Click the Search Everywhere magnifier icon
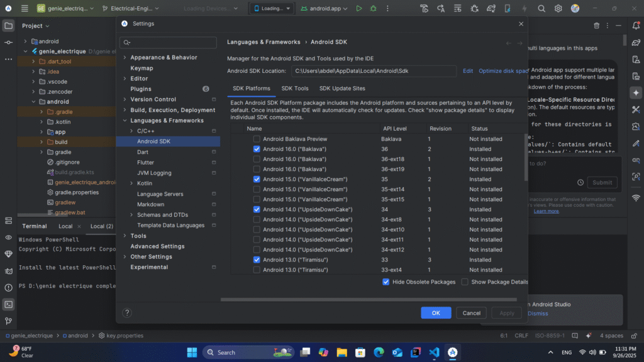 click(x=541, y=9)
